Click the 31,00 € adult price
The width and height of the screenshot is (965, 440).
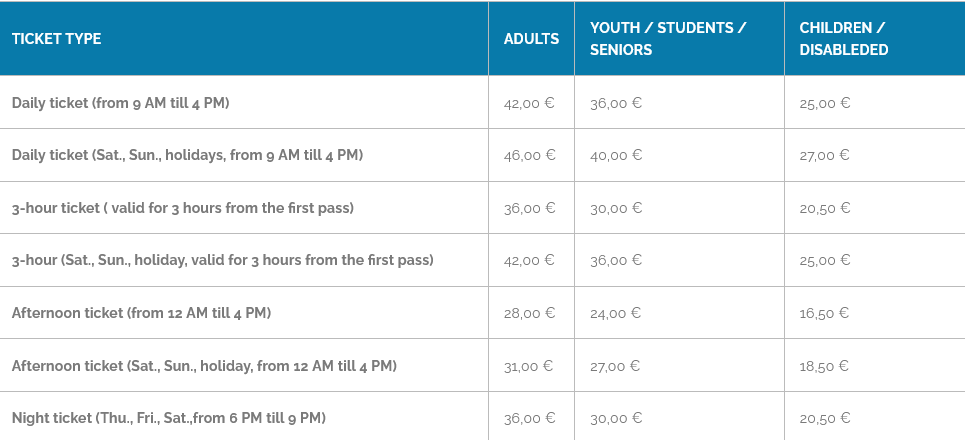(x=529, y=366)
